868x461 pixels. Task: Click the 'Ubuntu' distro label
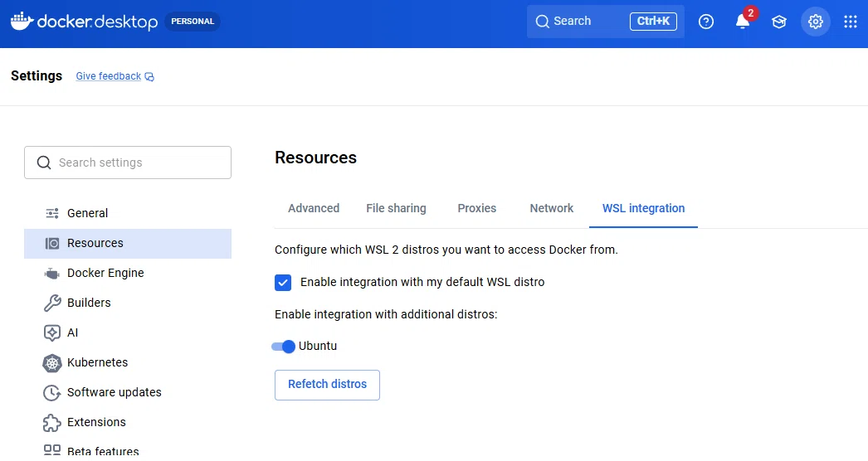318,347
